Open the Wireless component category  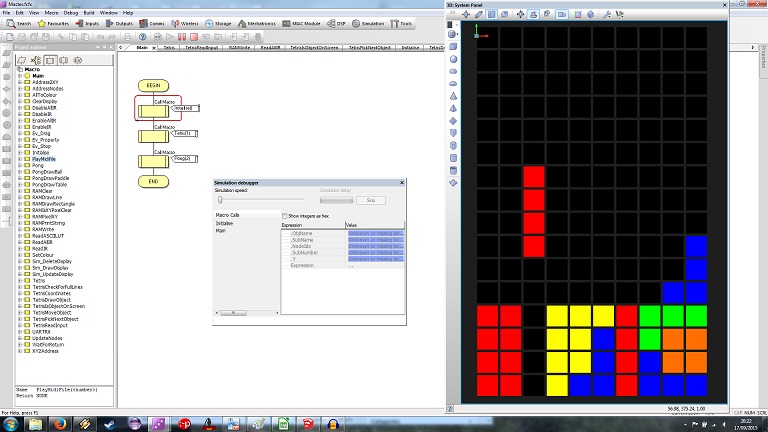pos(185,23)
